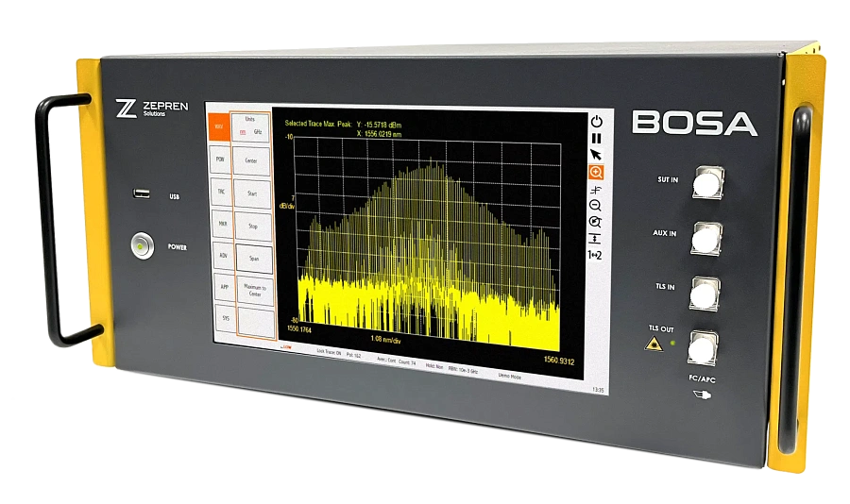Viewport: 850px width, 504px height.
Task: Click the start wavelength 1550.1764
Action: 299,329
